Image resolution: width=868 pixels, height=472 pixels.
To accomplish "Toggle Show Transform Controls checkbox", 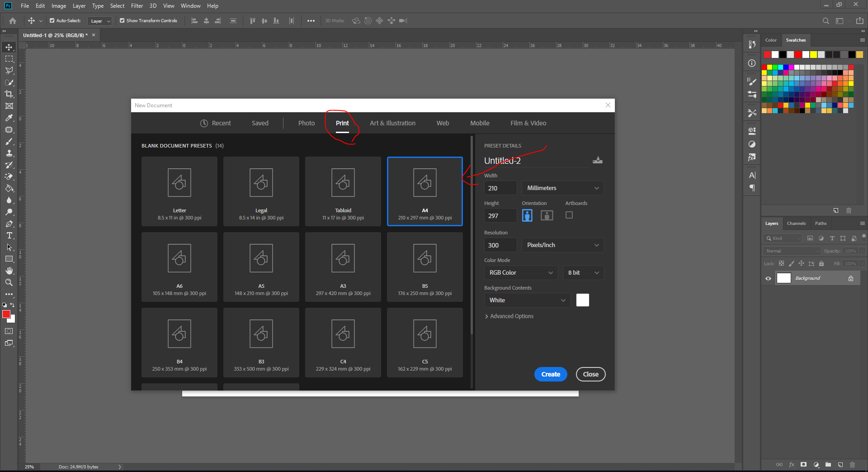I will tap(122, 20).
